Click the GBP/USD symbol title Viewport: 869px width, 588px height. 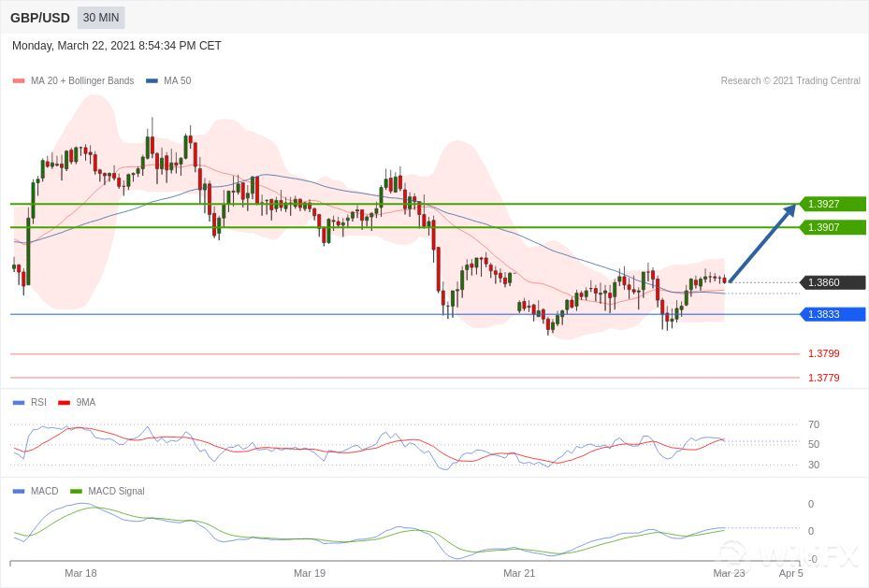coord(40,18)
